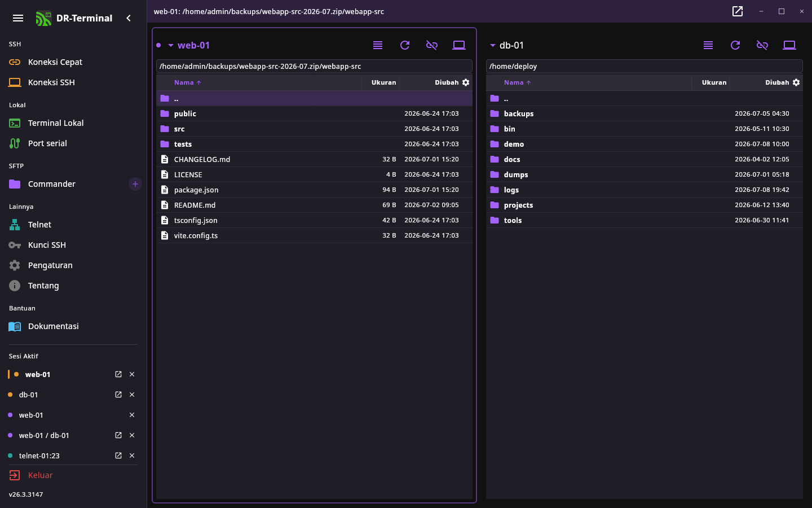This screenshot has width=812, height=508.
Task: Select vite.config.ts file
Action: point(314,235)
